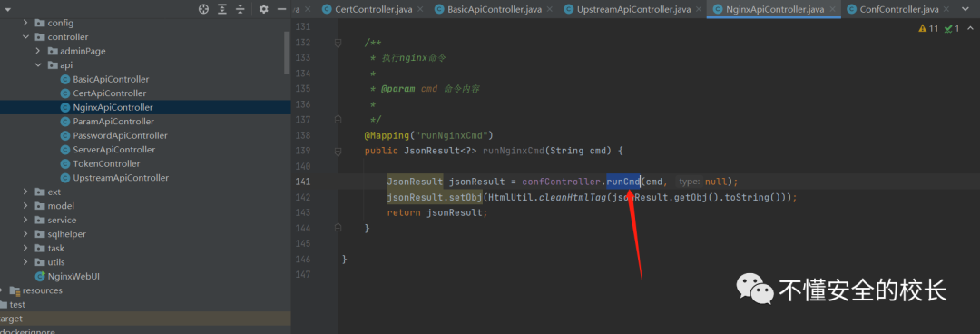
Task: Select ParamApiController in project tree
Action: 113,122
